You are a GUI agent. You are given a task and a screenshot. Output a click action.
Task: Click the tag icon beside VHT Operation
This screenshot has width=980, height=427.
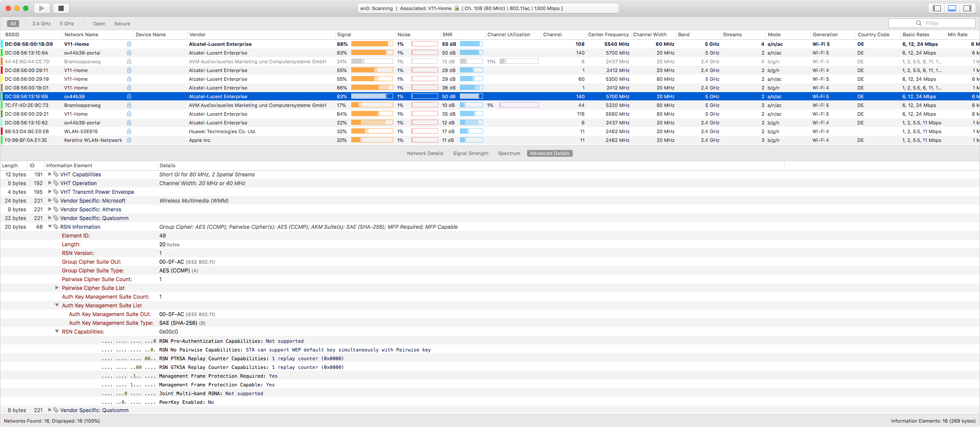point(56,183)
